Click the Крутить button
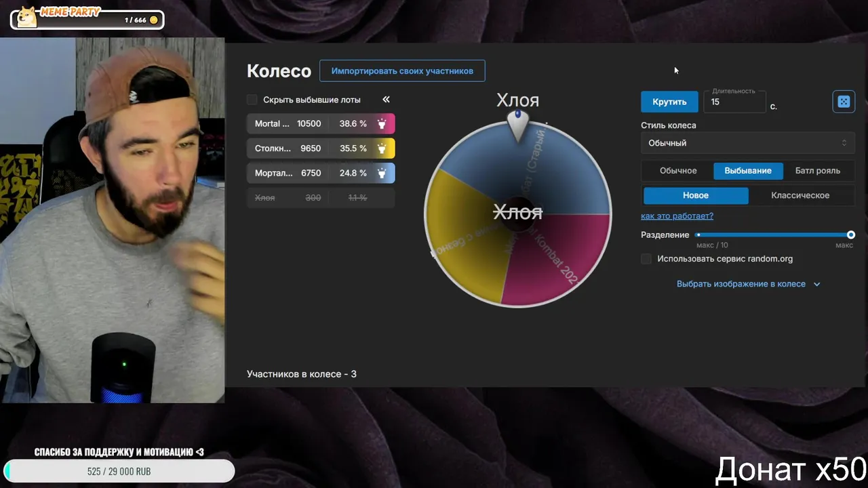Screen dimensions: 868x488 pos(669,102)
